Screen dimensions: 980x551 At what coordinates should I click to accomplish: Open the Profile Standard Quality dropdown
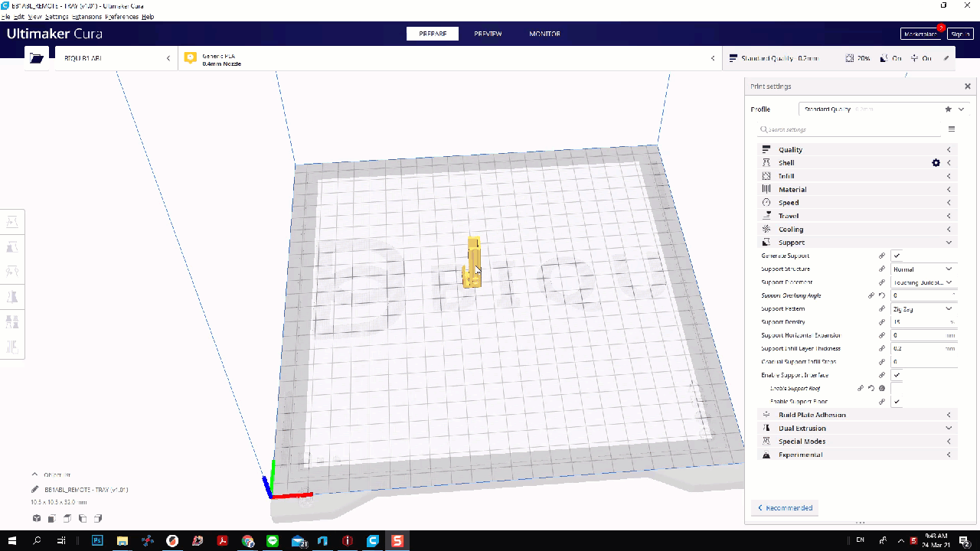pos(884,109)
